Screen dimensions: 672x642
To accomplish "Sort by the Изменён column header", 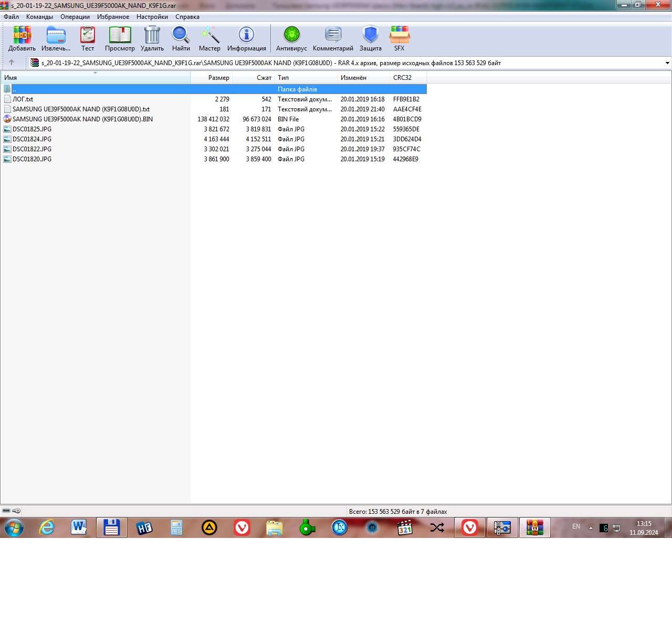I will coord(364,77).
